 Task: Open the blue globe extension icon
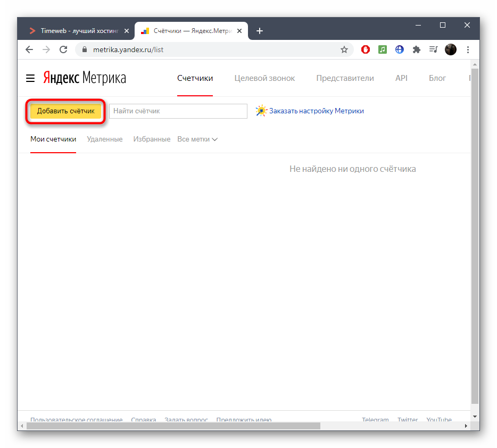[400, 49]
